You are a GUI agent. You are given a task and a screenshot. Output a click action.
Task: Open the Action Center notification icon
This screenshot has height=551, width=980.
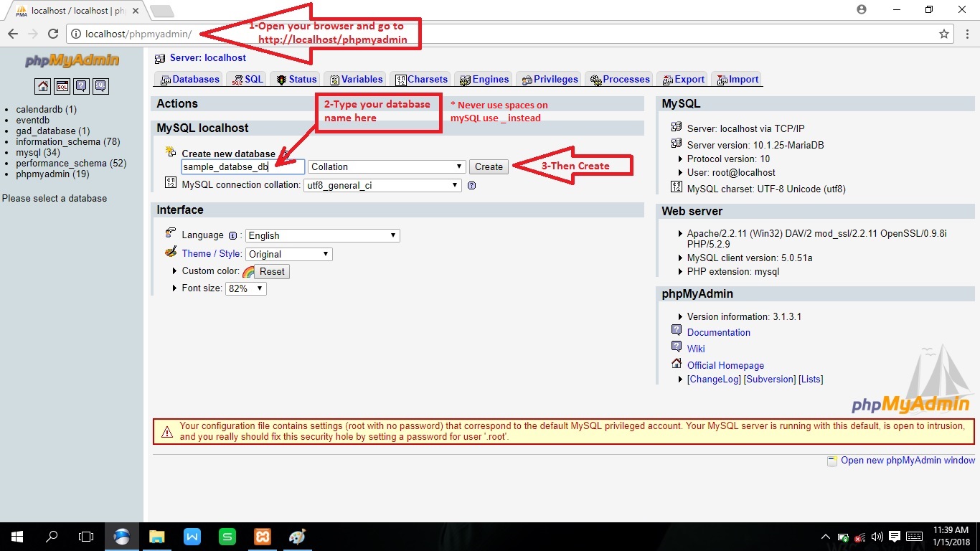tap(895, 537)
